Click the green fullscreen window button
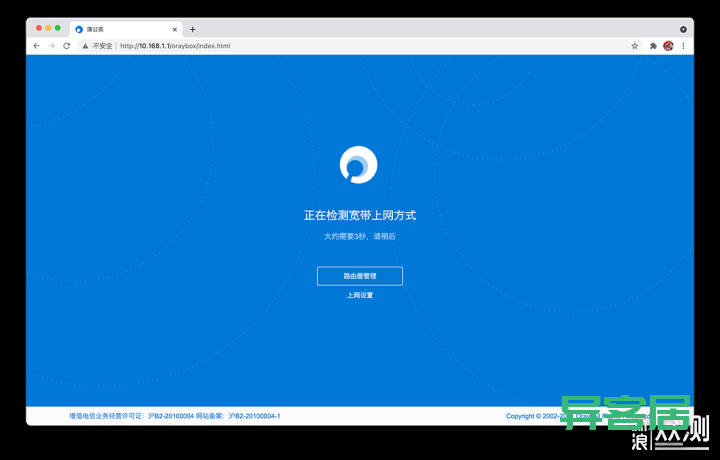The image size is (720, 460). click(x=57, y=28)
